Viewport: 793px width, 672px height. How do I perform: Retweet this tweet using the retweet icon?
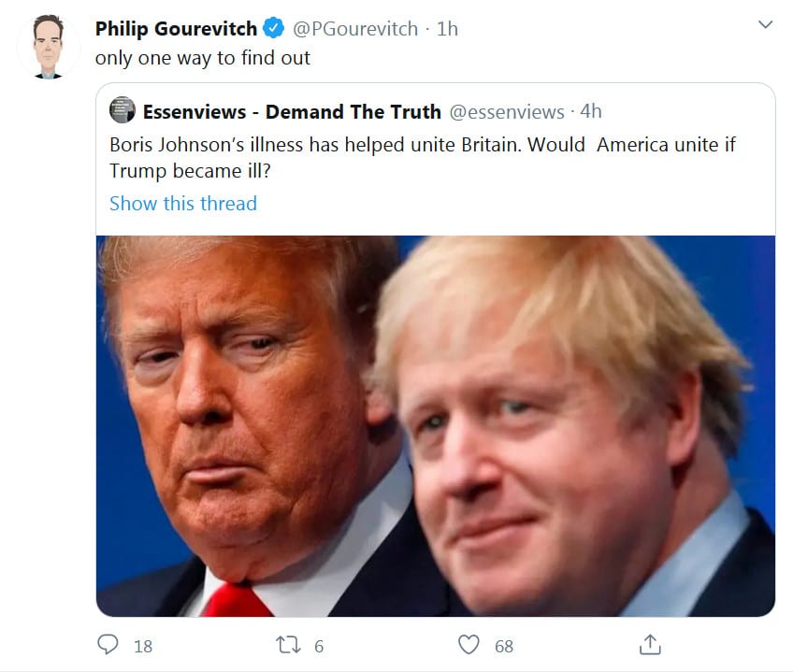click(288, 645)
